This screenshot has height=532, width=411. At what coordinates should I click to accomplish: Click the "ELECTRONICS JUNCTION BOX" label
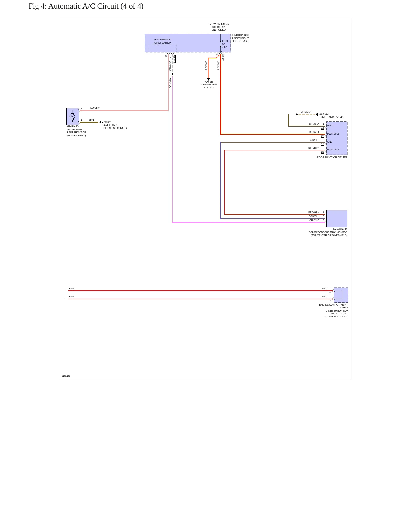(x=162, y=41)
